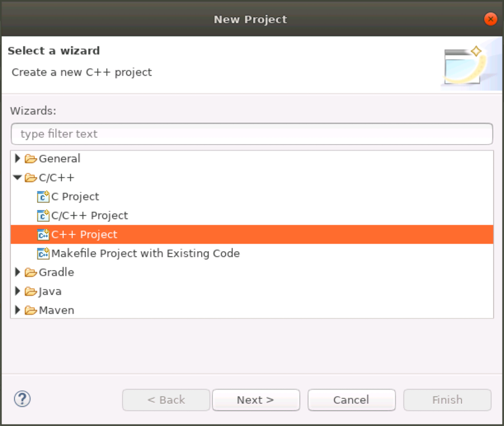Open help via the question mark icon
This screenshot has width=504, height=426.
22,399
